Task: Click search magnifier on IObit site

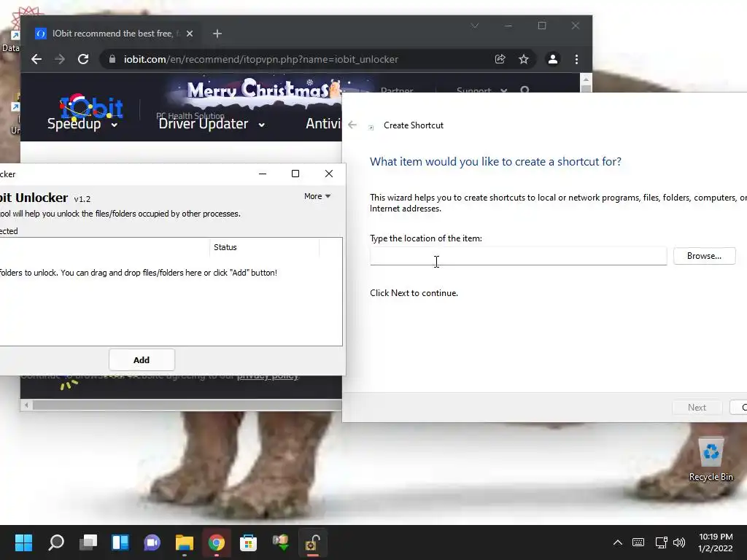Action: [525, 89]
